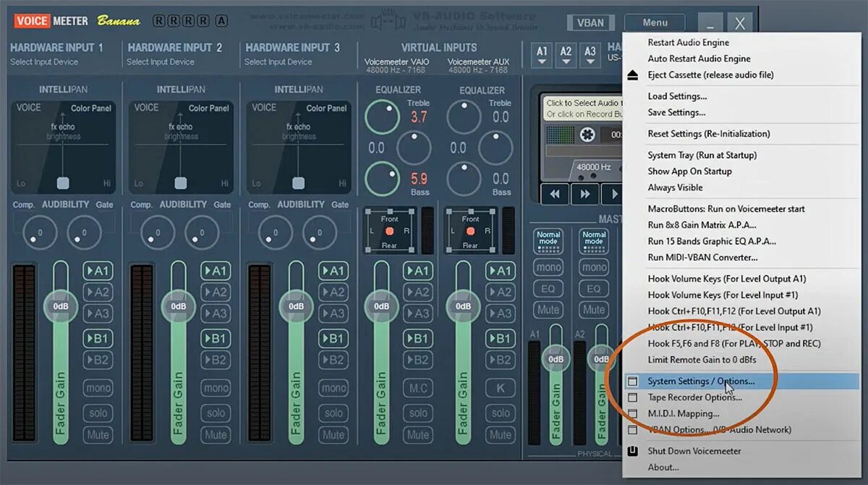868x485 pixels.
Task: Click the cassette tape reel icon
Action: click(588, 135)
